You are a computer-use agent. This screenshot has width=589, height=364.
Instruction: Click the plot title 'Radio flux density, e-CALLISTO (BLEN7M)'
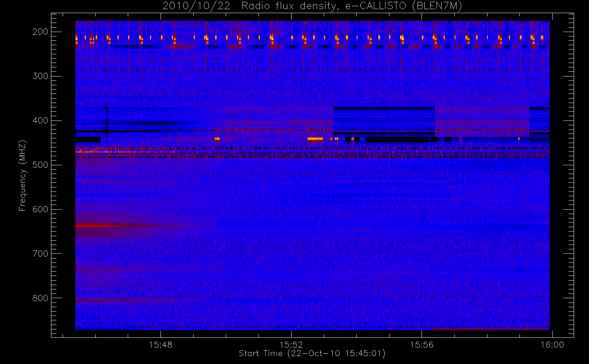pos(352,6)
